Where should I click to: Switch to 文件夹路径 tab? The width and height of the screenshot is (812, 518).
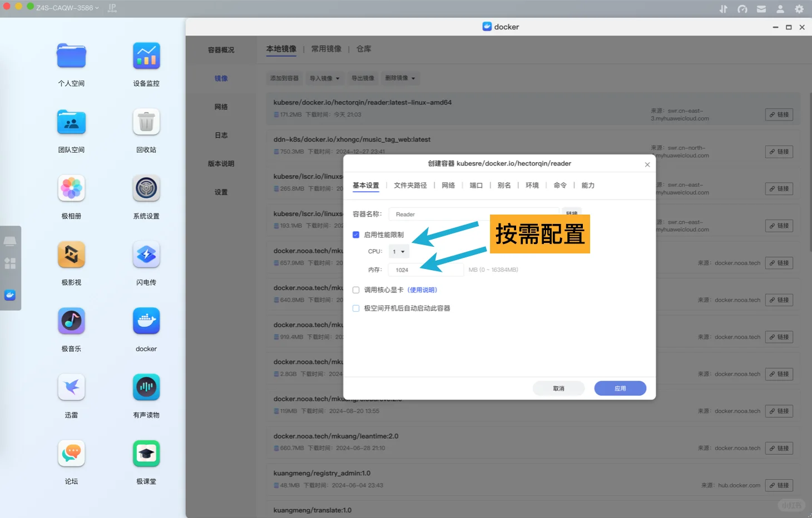(410, 186)
